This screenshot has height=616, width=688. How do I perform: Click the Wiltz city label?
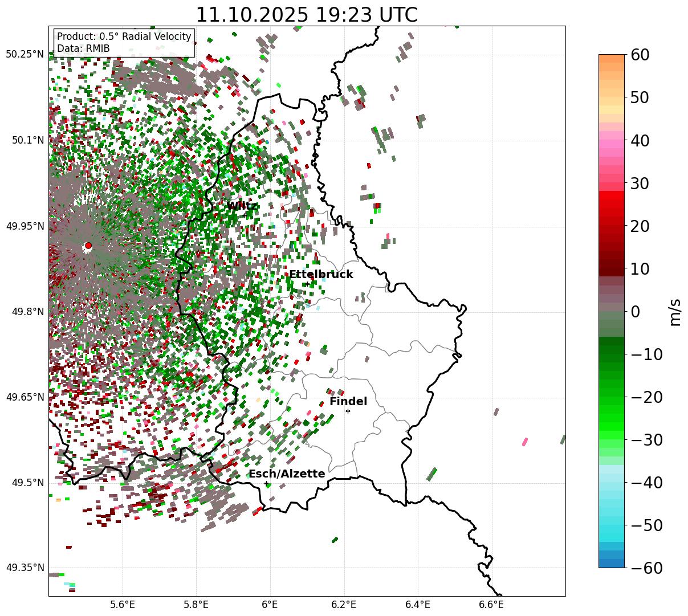(x=242, y=206)
